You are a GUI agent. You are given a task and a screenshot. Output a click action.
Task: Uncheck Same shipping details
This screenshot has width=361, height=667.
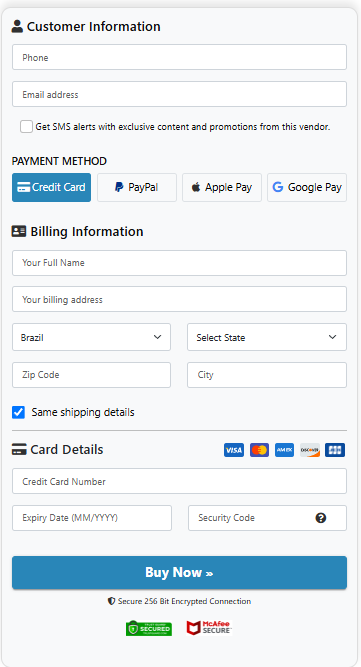pos(18,412)
